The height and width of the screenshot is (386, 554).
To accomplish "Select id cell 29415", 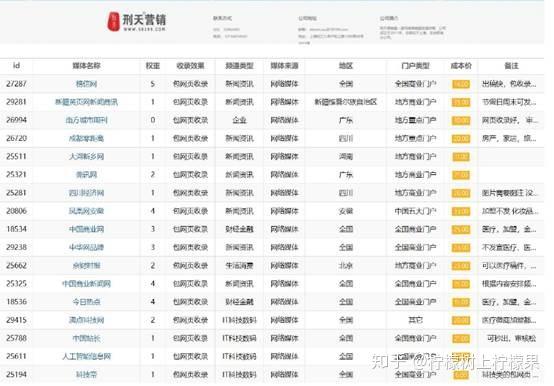I will 16,320.
